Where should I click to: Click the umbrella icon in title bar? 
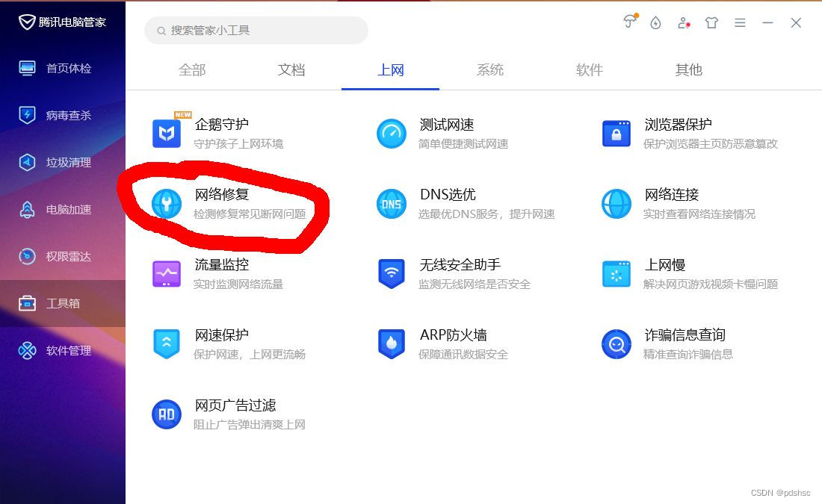point(630,22)
